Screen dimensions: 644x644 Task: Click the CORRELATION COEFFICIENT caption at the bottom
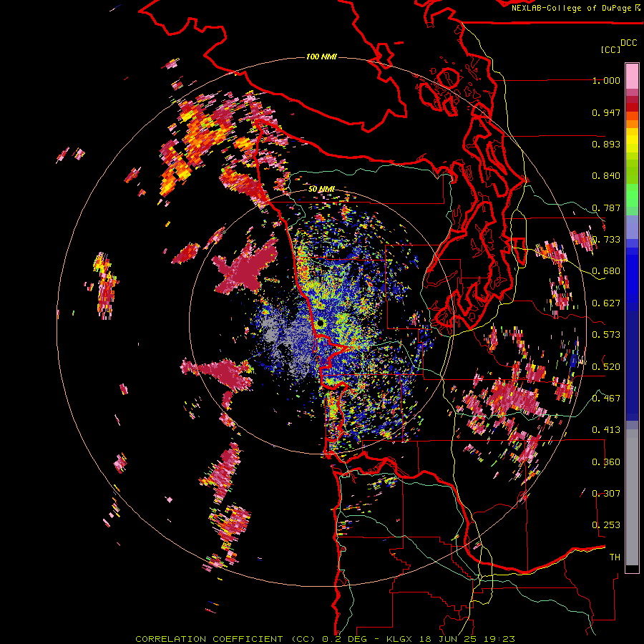(x=325, y=639)
